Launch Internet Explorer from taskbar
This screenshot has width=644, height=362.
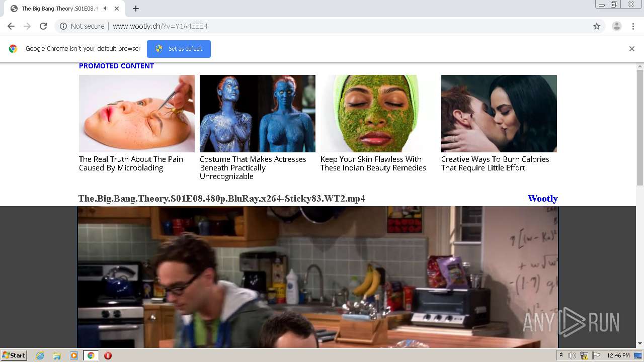(40, 355)
